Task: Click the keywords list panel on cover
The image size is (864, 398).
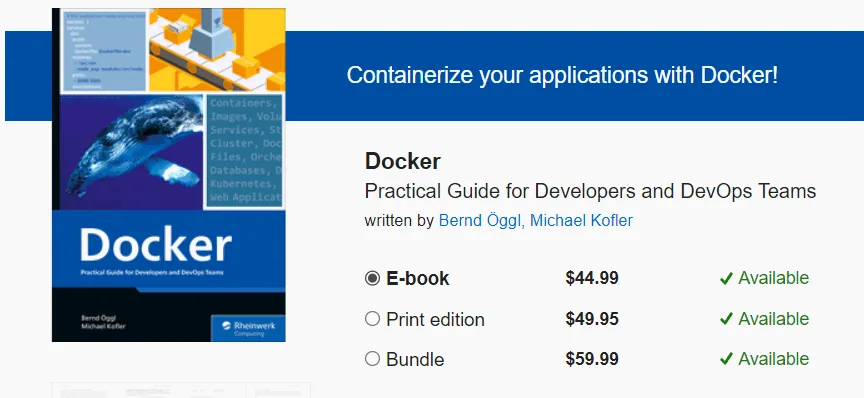Action: point(244,151)
